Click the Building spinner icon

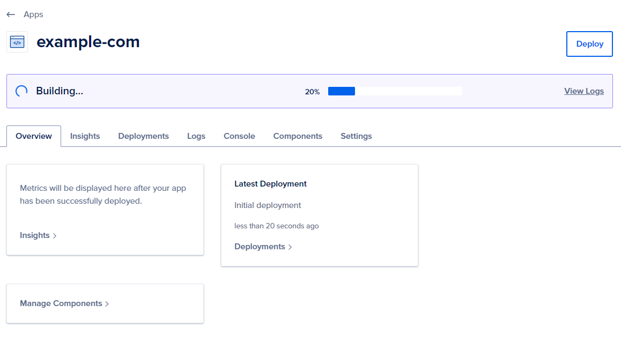21,91
